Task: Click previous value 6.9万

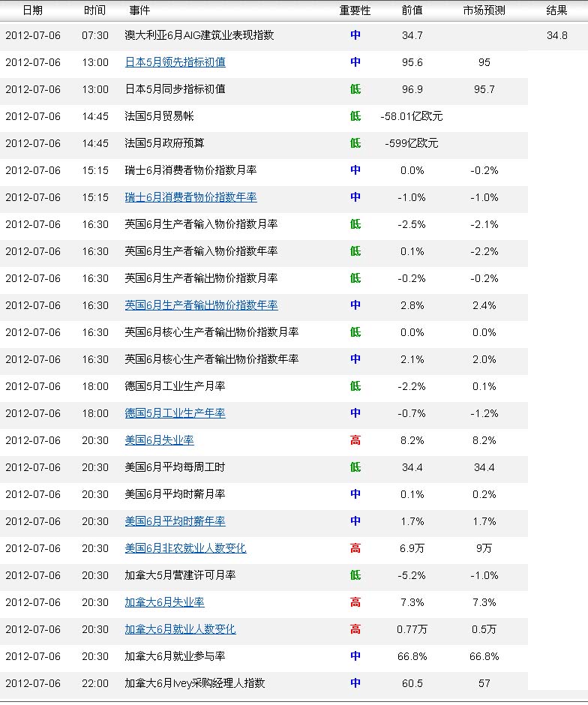Action: coord(412,548)
